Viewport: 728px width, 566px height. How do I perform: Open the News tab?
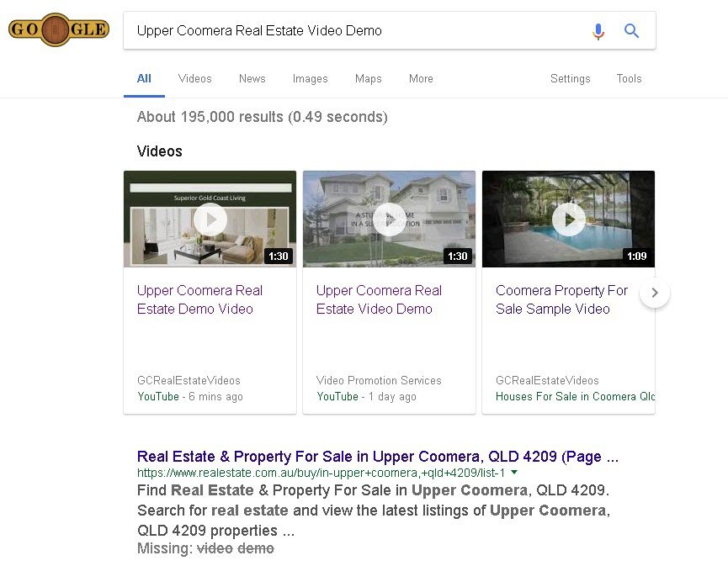click(252, 78)
